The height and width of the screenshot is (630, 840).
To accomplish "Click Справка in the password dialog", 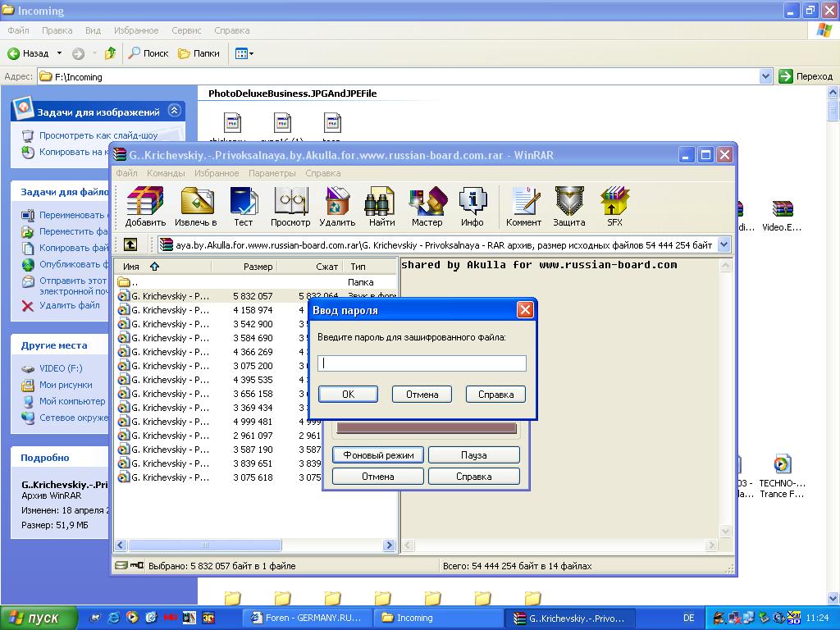I will [x=495, y=395].
